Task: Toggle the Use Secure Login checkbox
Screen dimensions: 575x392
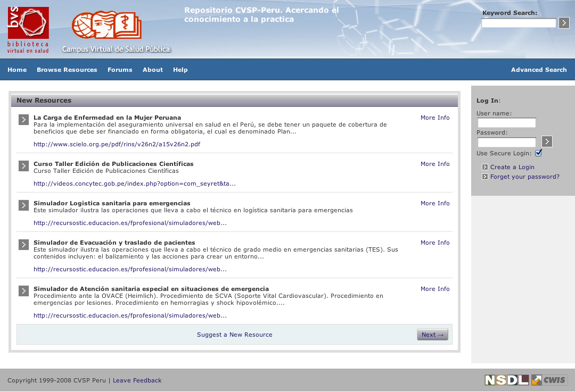Action: (x=538, y=153)
